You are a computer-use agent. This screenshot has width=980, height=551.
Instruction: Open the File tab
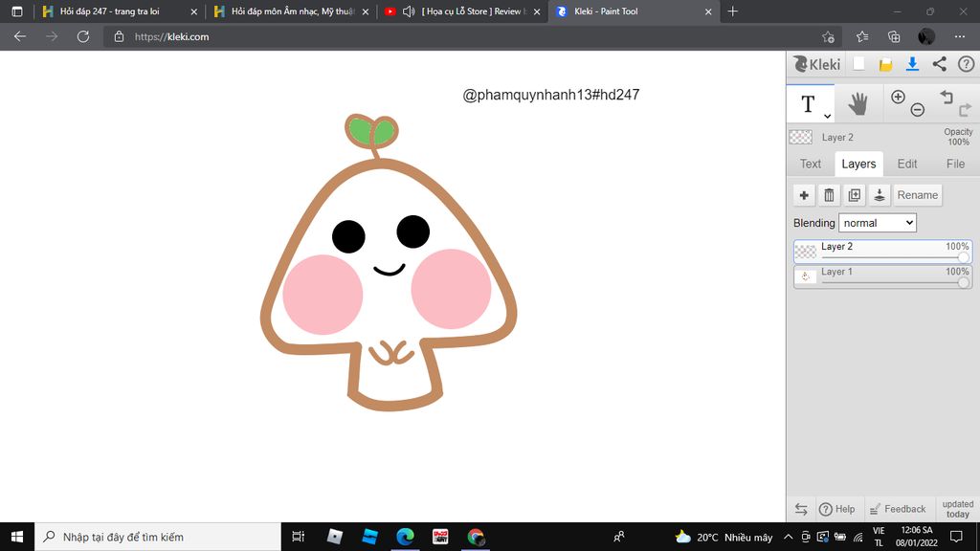(955, 164)
